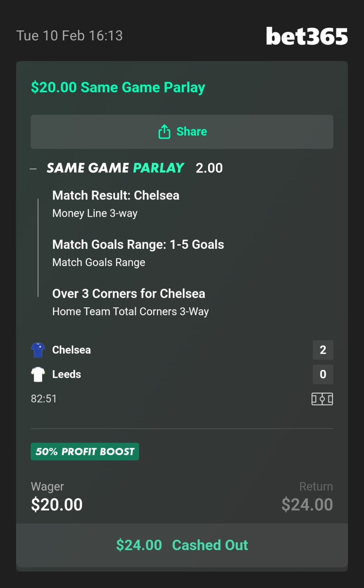Click the $24.00 Cashed Out bar
Screen dimensions: 364x588
[182, 545]
